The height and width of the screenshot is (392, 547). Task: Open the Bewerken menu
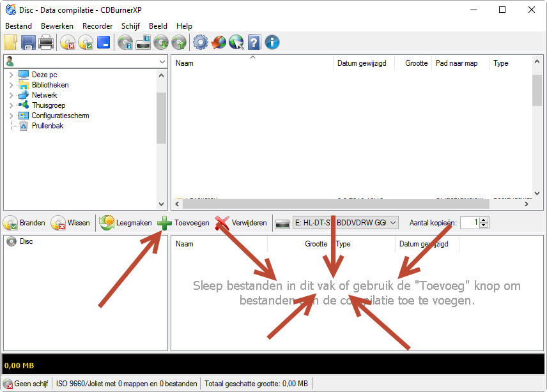coord(57,26)
